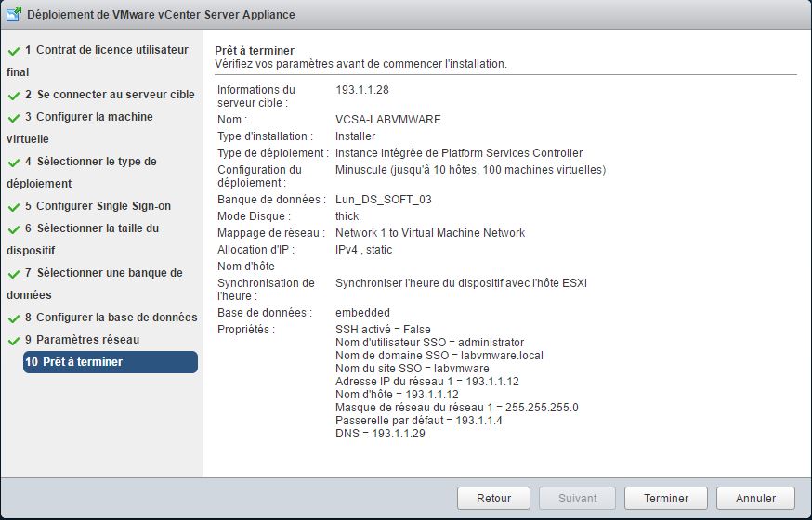Click the Prêt à terminer page heading
The width and height of the screenshot is (812, 520).
[255, 51]
